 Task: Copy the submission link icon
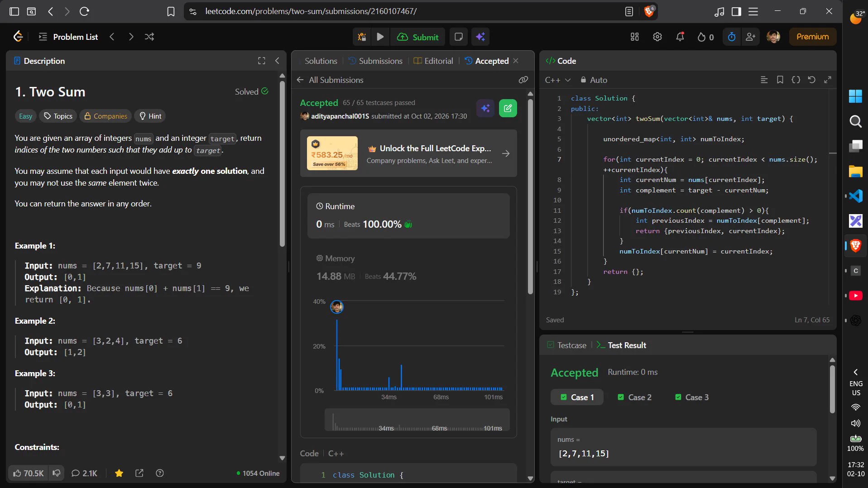tap(523, 80)
